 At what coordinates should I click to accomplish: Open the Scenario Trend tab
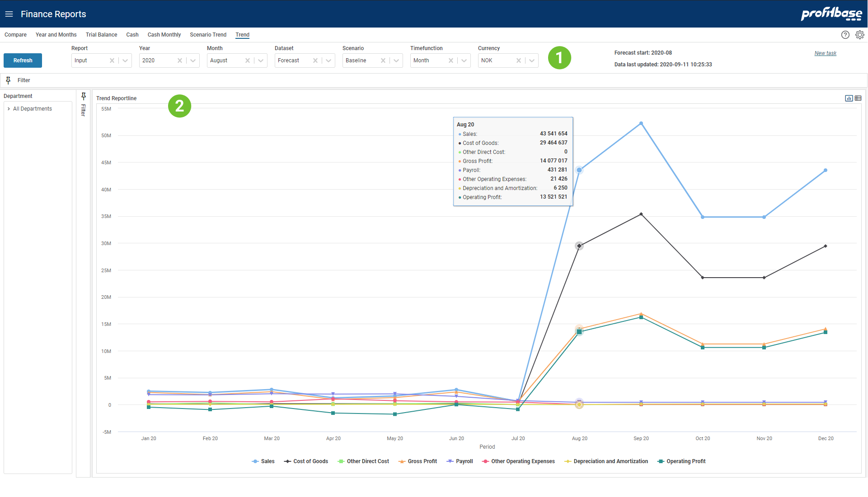point(208,35)
